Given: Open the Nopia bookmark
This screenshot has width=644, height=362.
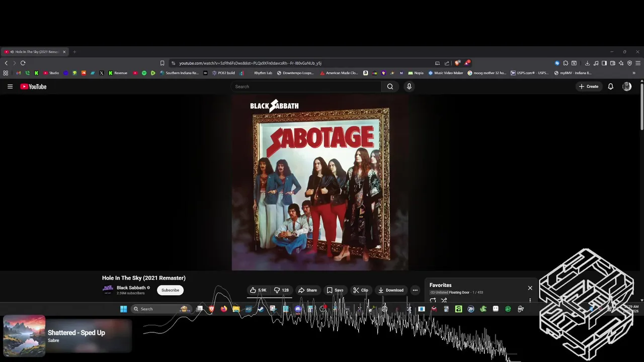Looking at the screenshot, I should (x=416, y=73).
